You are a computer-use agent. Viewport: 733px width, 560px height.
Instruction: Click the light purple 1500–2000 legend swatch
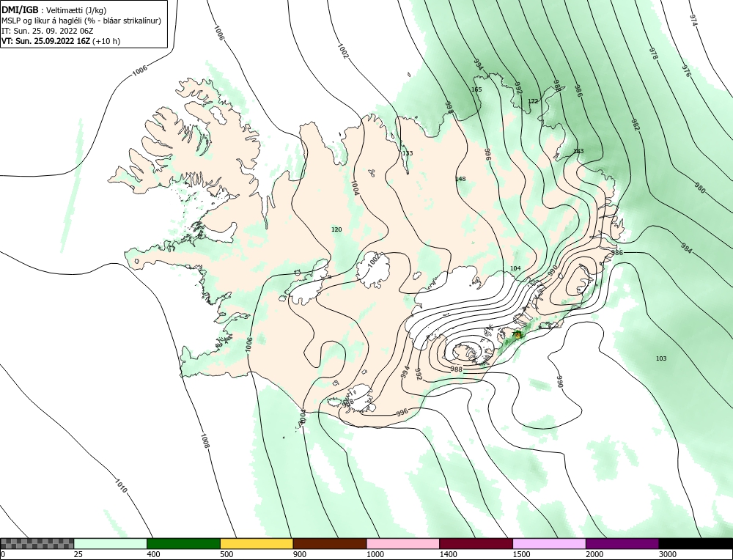(549, 544)
